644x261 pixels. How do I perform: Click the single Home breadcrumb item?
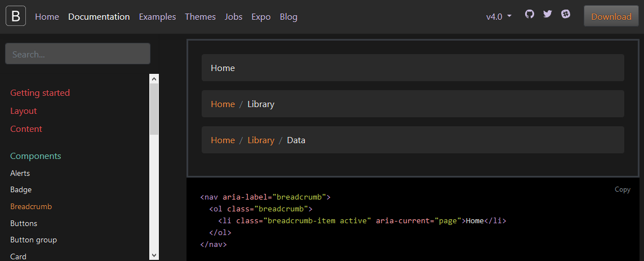pyautogui.click(x=223, y=68)
